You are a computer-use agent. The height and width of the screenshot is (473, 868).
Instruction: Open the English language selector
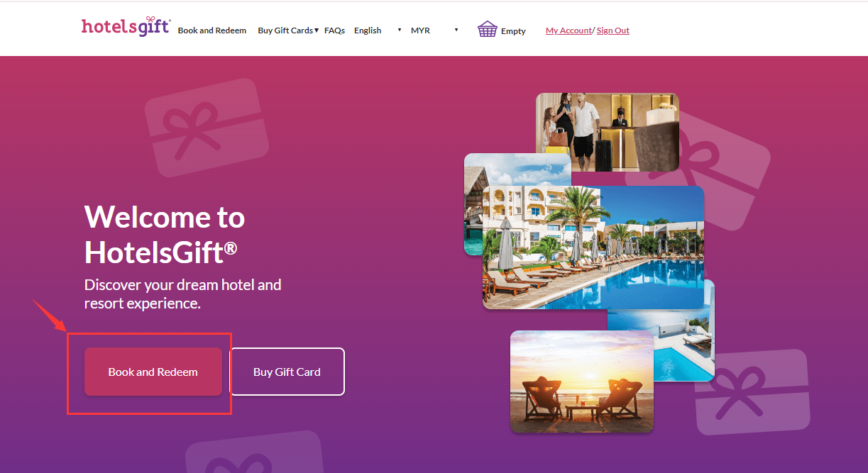(378, 30)
